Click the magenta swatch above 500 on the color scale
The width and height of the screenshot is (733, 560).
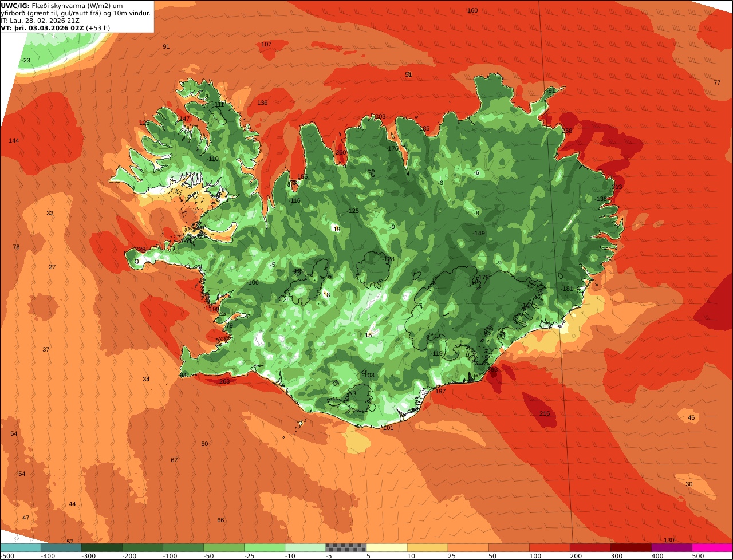tap(712, 547)
